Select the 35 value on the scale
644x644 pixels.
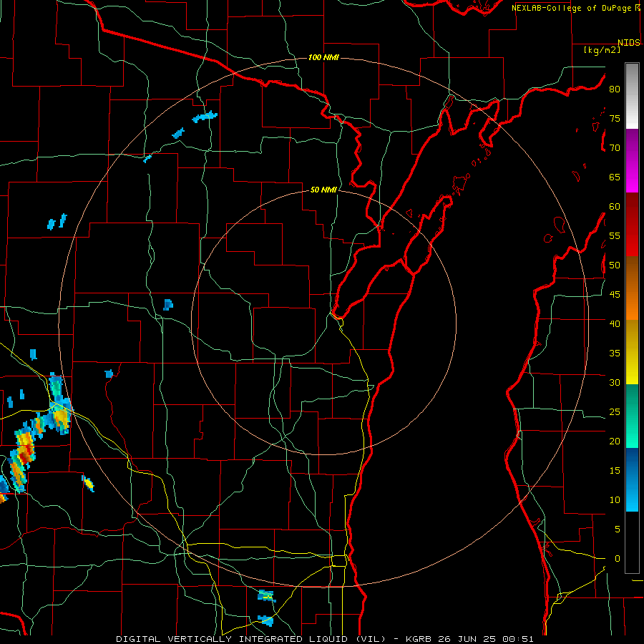coord(615,353)
